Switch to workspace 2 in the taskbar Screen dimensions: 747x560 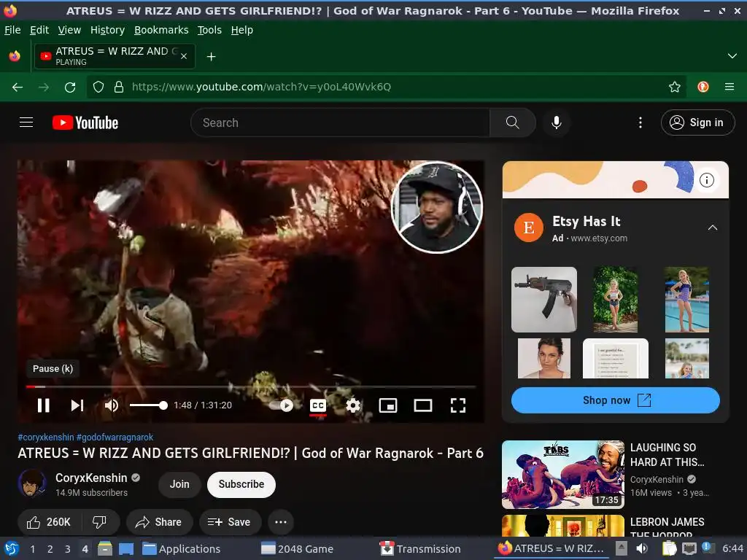click(50, 549)
